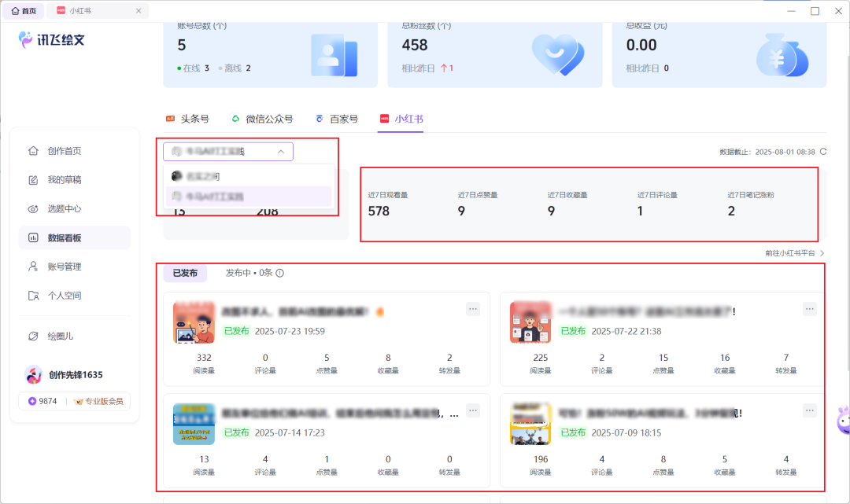Close the 小红书 window tab

coord(139,11)
